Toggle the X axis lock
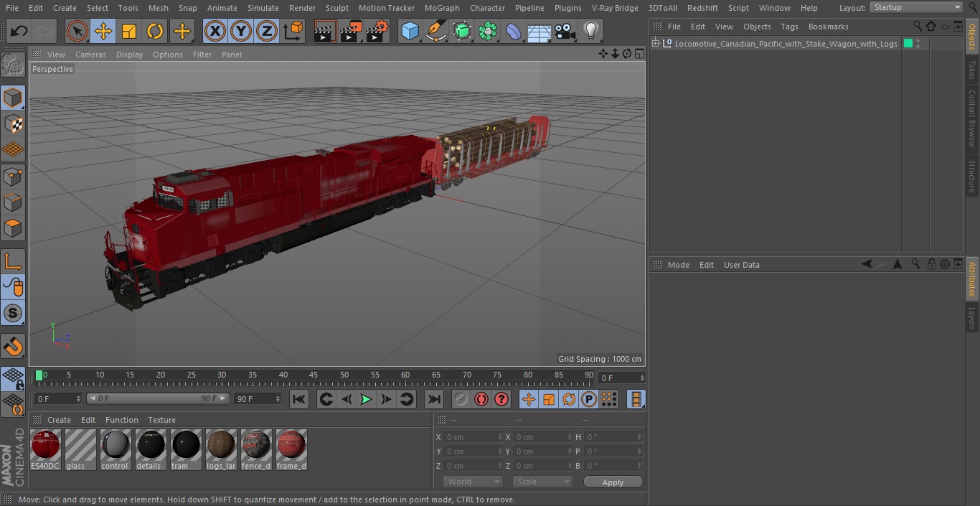This screenshot has height=506, width=980. point(215,31)
